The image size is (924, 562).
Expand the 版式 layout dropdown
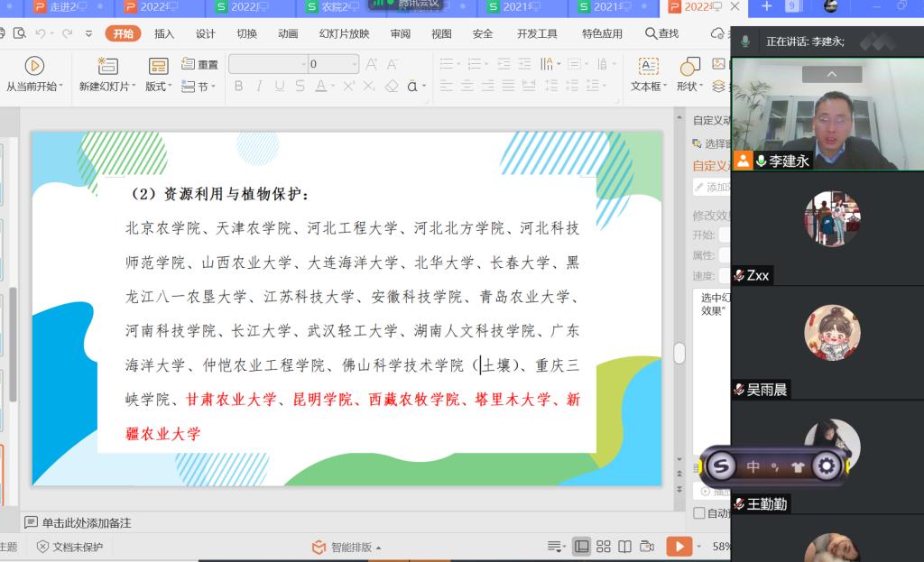(x=160, y=87)
